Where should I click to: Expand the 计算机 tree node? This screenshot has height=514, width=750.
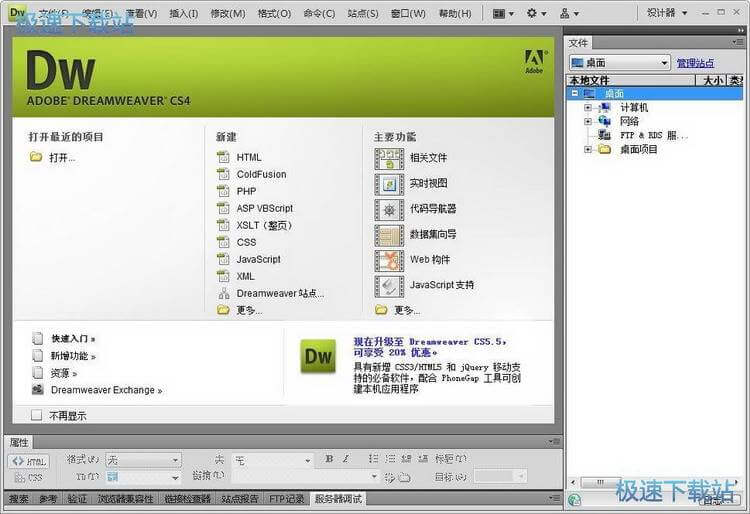pos(588,108)
